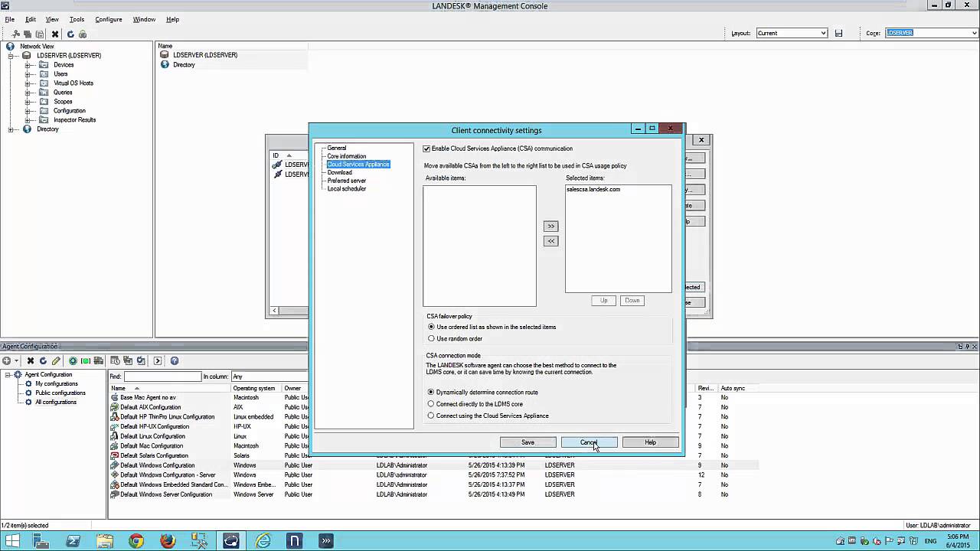Select Use ordered list failover option
Screen dimensions: 980x551
pyautogui.click(x=431, y=327)
